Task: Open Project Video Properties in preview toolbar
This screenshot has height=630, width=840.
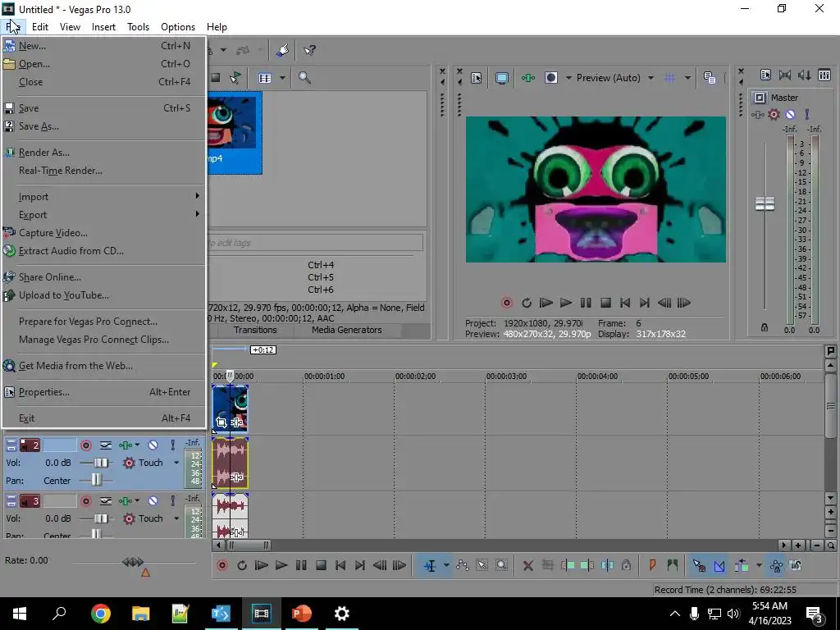Action: [476, 78]
